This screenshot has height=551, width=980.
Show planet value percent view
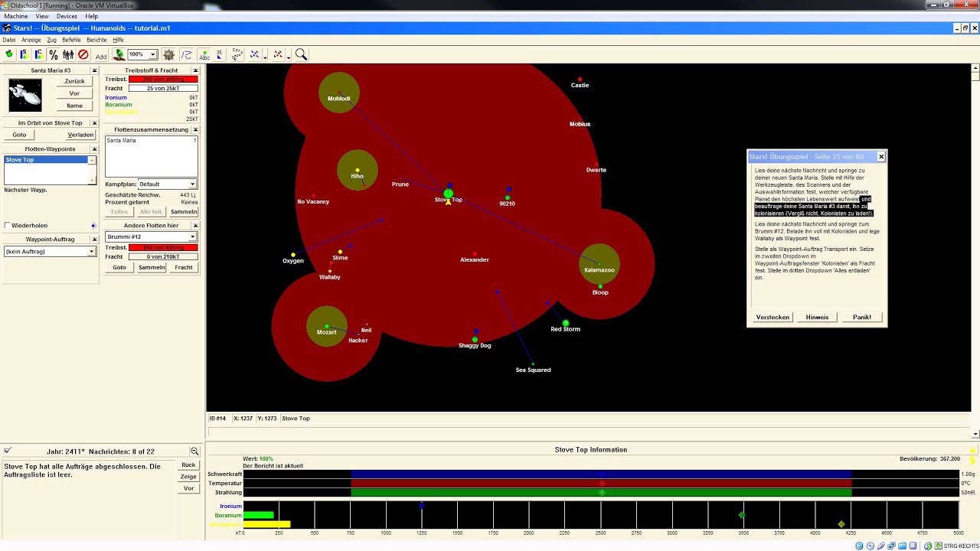(54, 54)
